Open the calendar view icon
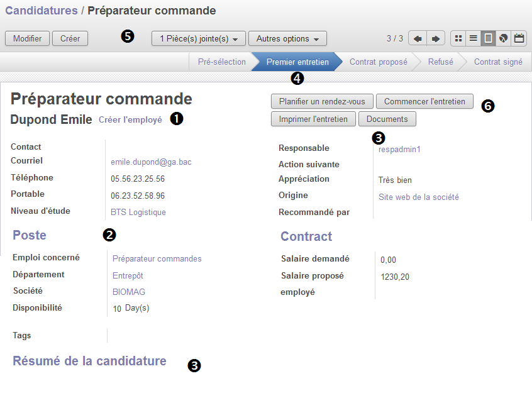This screenshot has width=532, height=398. click(519, 38)
